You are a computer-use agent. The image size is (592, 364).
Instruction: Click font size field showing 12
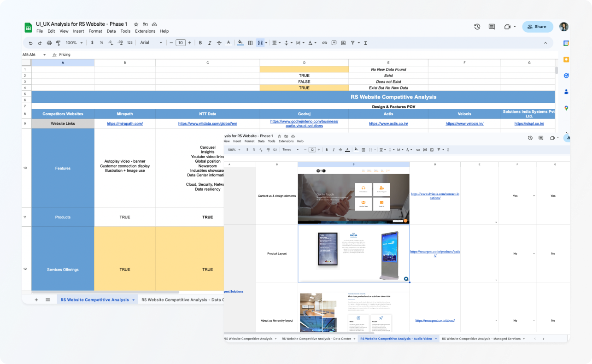click(312, 150)
